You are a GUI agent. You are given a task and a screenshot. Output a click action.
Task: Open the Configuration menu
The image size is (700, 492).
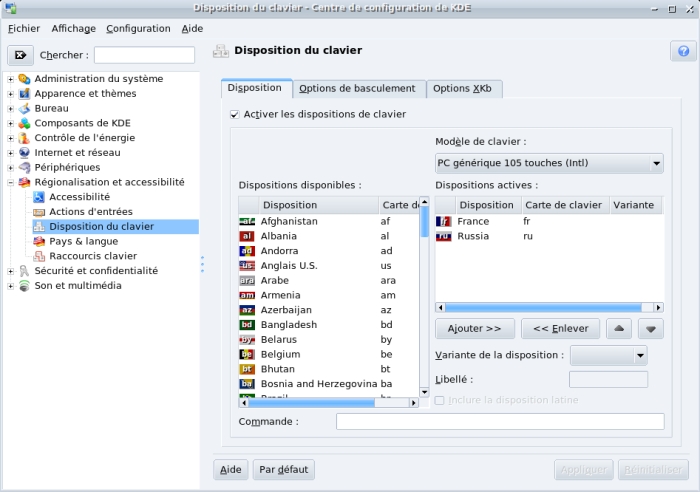138,29
